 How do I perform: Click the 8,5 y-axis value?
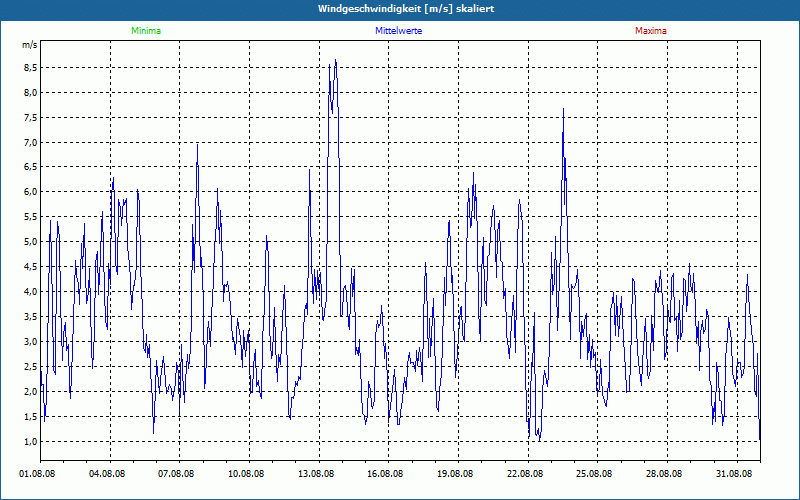31,68
